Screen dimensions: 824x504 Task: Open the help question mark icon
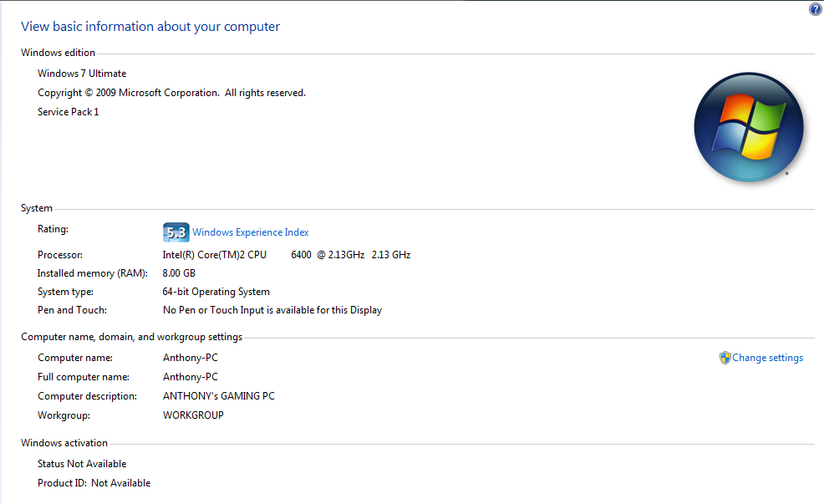pyautogui.click(x=815, y=9)
